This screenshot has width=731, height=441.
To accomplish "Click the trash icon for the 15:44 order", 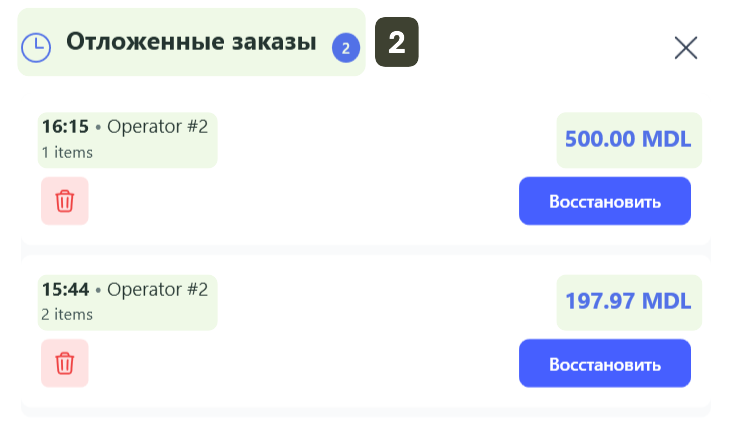I will click(x=65, y=363).
